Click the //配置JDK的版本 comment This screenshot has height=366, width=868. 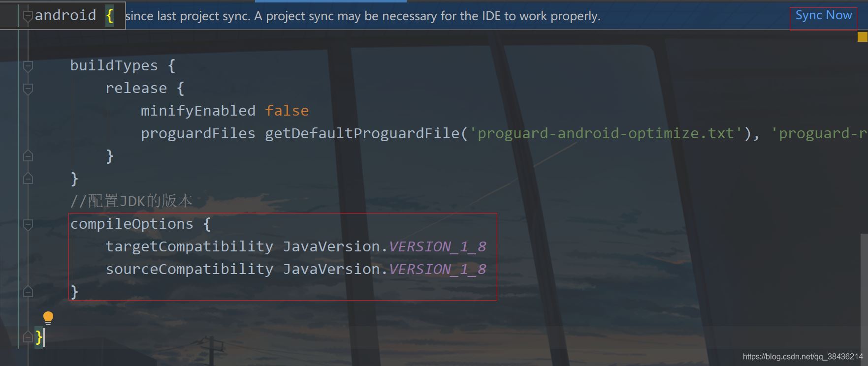(x=131, y=201)
